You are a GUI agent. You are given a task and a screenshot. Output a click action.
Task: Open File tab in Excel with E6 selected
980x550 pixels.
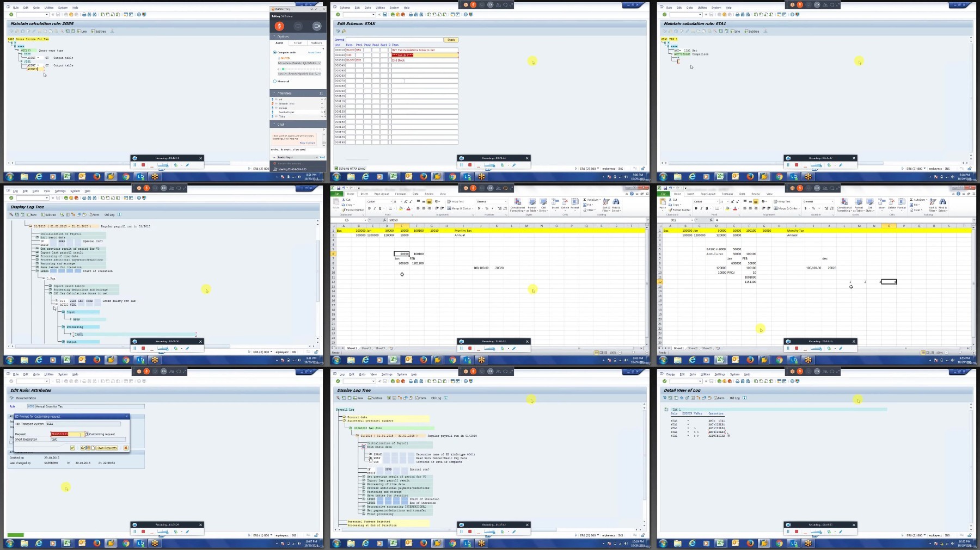click(337, 194)
